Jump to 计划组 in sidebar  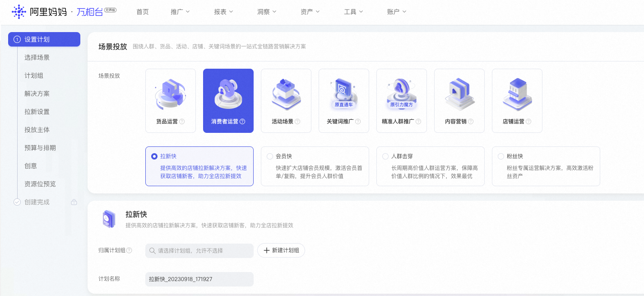34,75
